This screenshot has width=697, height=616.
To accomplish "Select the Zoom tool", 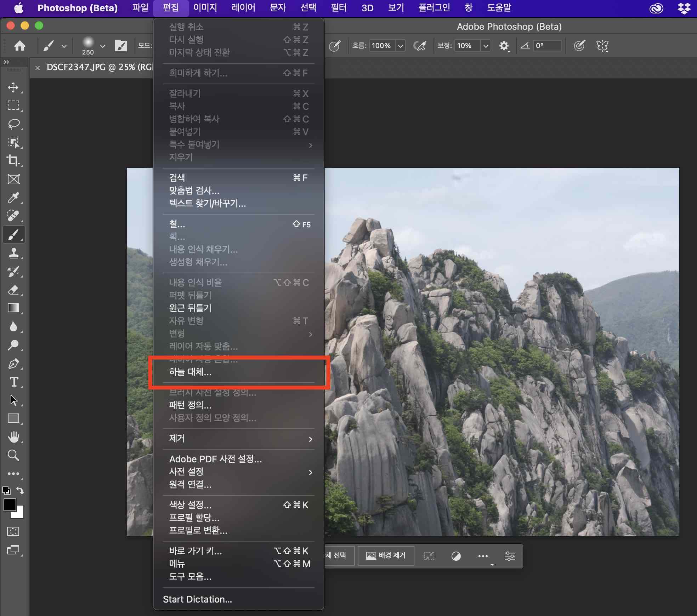I will pyautogui.click(x=13, y=455).
